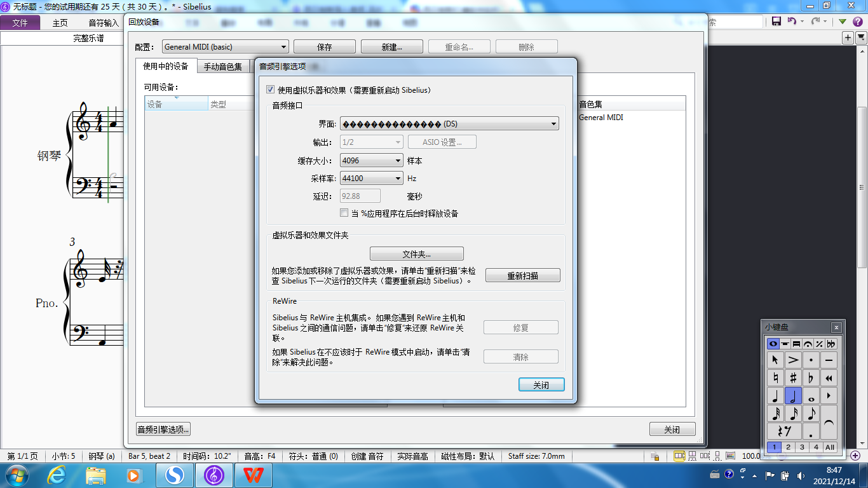Expand the undo history dropdown arrow
Screen dimensions: 868x488
click(x=802, y=21)
